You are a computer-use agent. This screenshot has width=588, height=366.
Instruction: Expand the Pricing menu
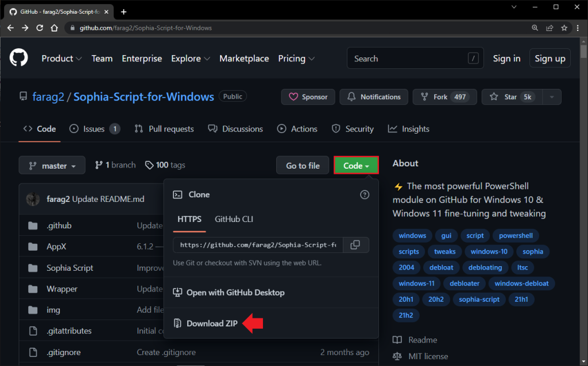click(296, 59)
